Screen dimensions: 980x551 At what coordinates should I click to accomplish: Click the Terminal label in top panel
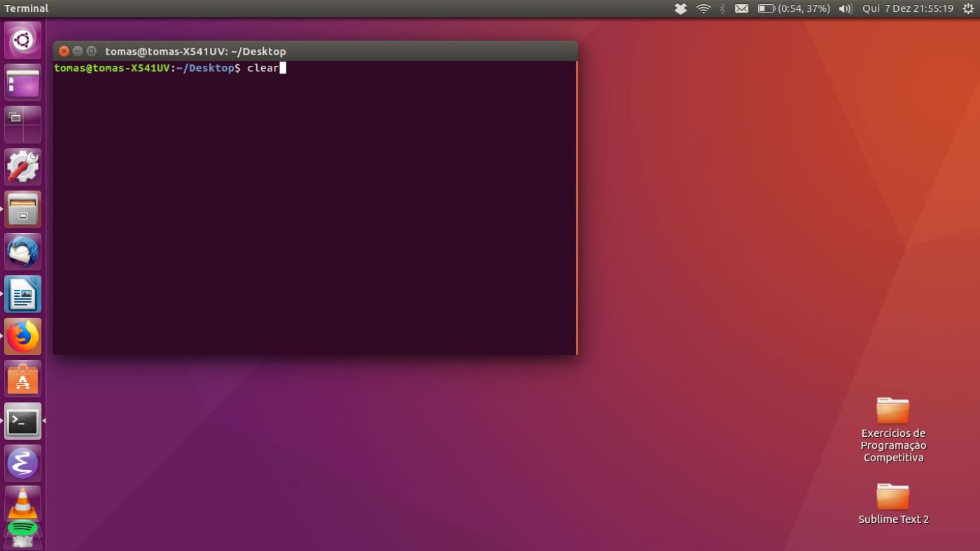pos(27,8)
